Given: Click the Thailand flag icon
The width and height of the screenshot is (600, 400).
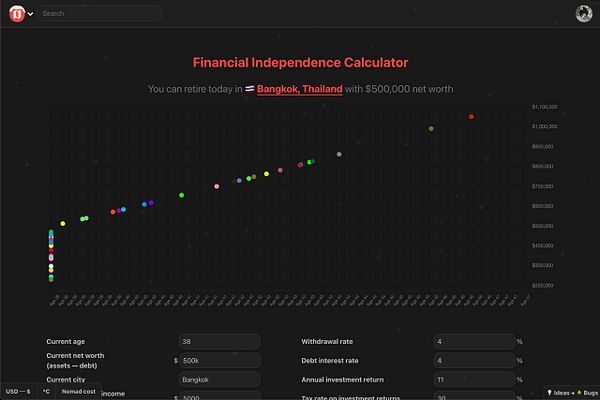Looking at the screenshot, I should (249, 89).
